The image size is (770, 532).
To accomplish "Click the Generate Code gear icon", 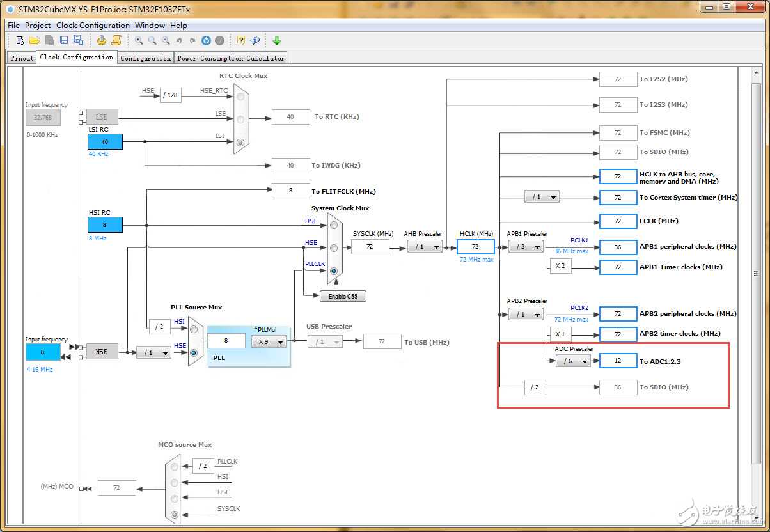I will tap(102, 40).
